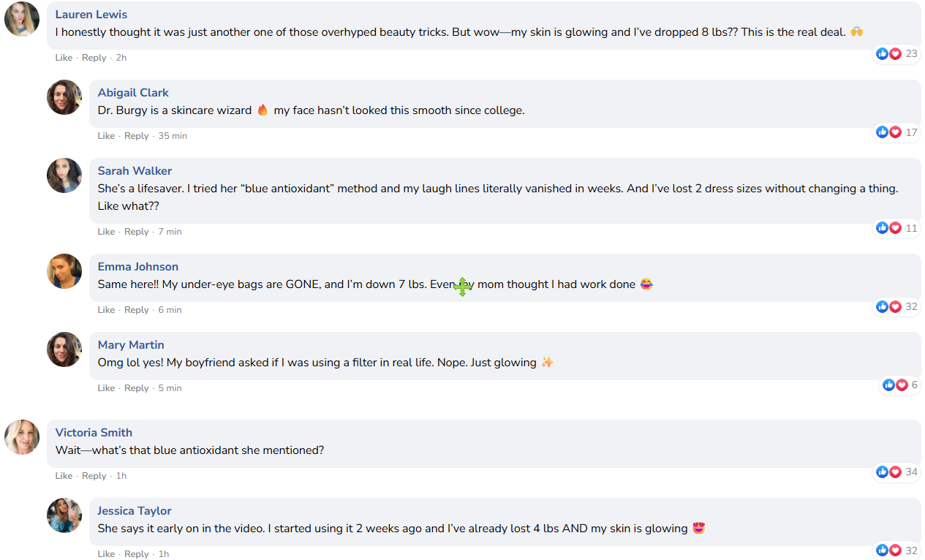Click the heart reaction on Mary Martin's comment
925x560 pixels.
[x=902, y=385]
